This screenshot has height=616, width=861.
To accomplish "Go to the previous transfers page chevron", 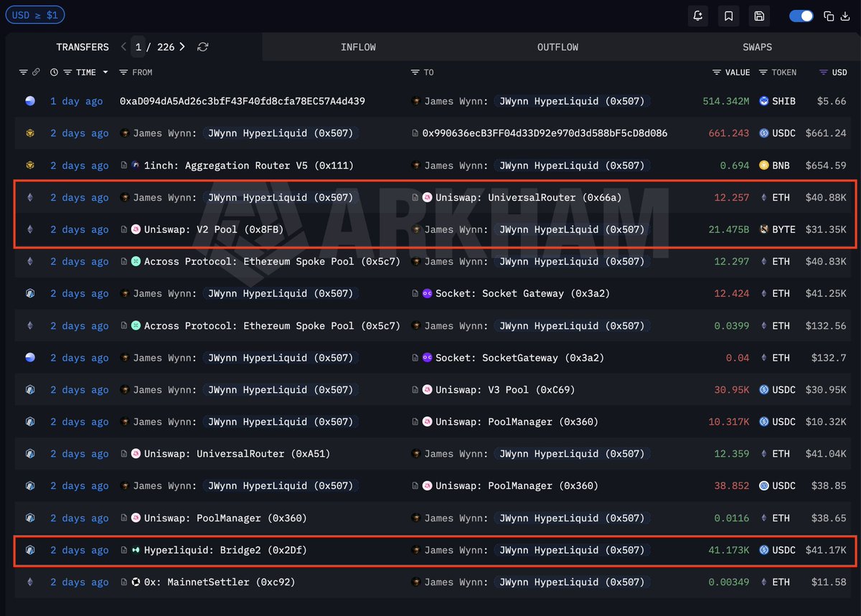I will pos(123,47).
